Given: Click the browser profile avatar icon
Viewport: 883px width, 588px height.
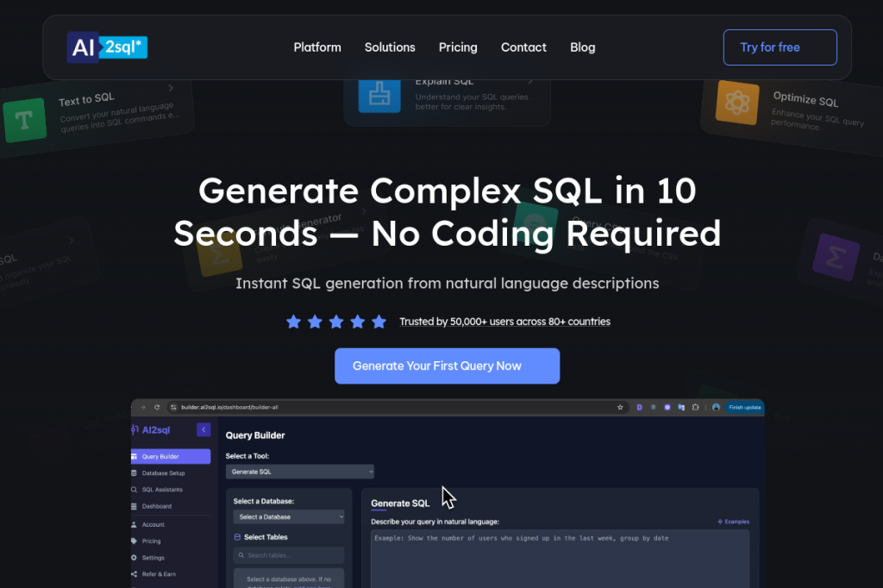Looking at the screenshot, I should [x=716, y=407].
